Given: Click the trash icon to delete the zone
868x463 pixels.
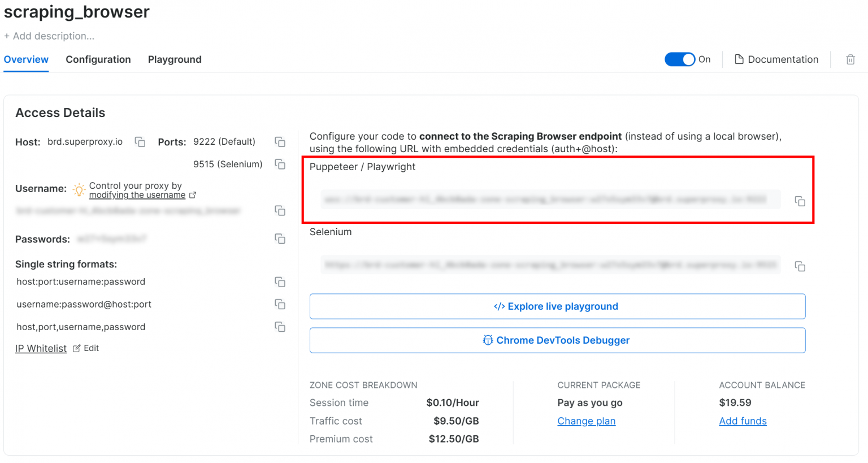Looking at the screenshot, I should coord(850,59).
